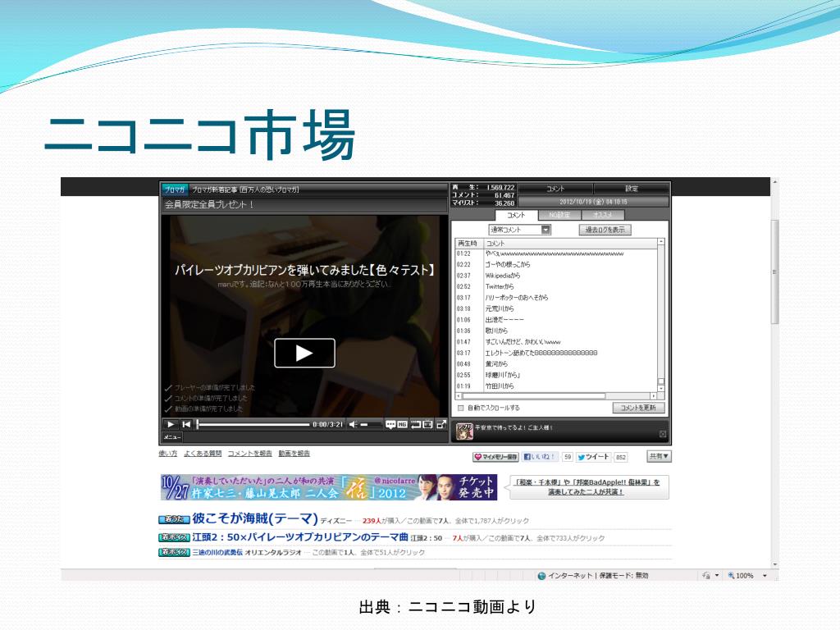Click the 10/27 concert ticket banner
The image size is (840, 630).
coord(328,487)
